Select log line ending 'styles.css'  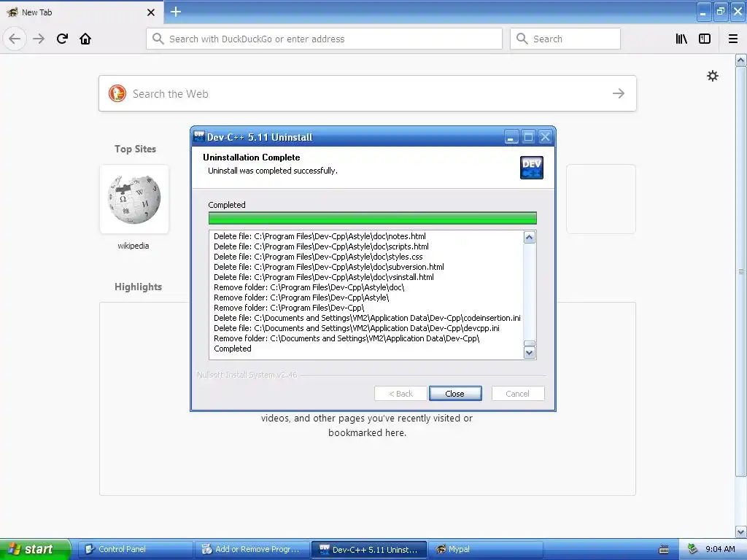(318, 257)
